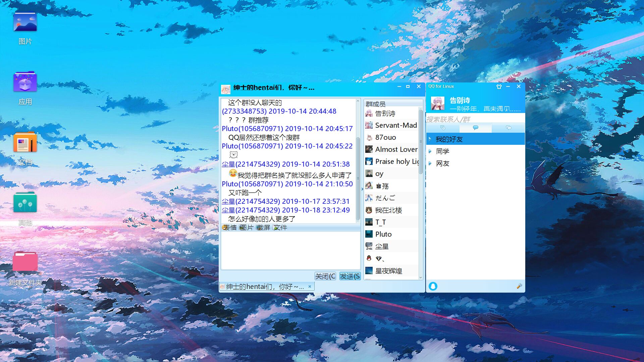Switch to the contacts tab (blue bubble)
Image resolution: width=644 pixels, height=362 pixels.
476,128
